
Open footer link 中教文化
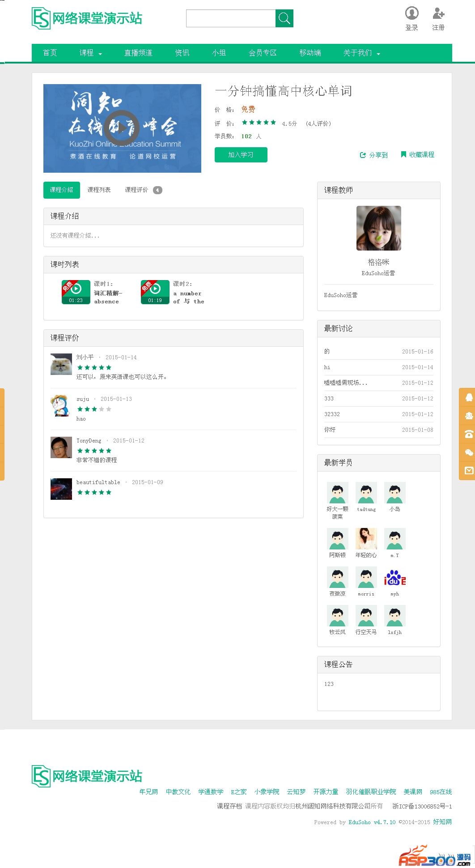(178, 791)
